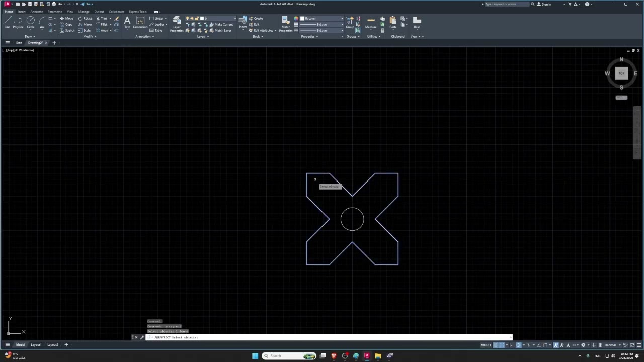Click the Base view icon

[x=417, y=22]
